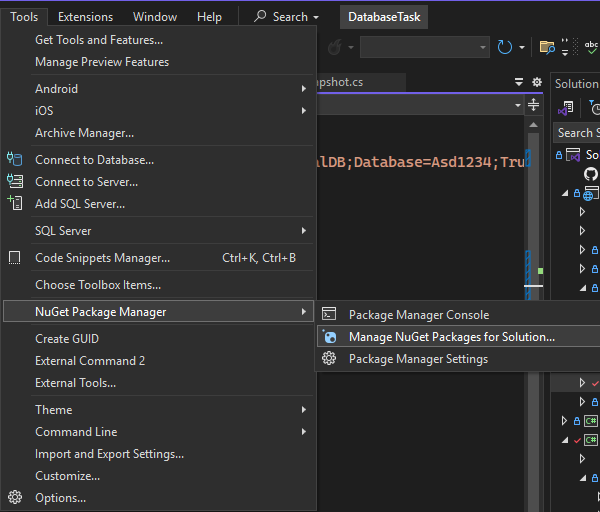Click the Manage NuGet Packages icon
The height and width of the screenshot is (512, 600).
tap(328, 337)
